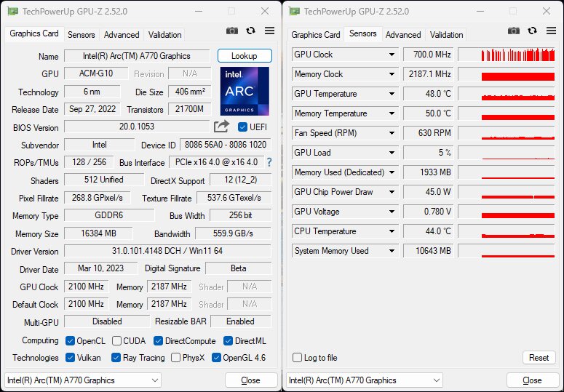The image size is (564, 392).
Task: Click the 45.0 W power draw reading
Action: click(428, 192)
